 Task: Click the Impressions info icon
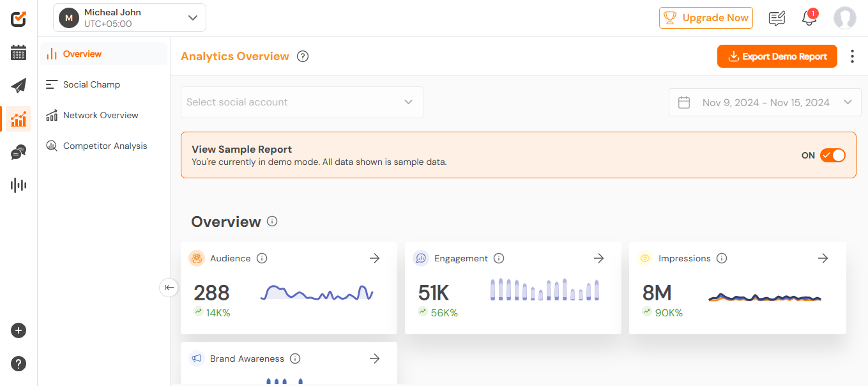coord(722,258)
